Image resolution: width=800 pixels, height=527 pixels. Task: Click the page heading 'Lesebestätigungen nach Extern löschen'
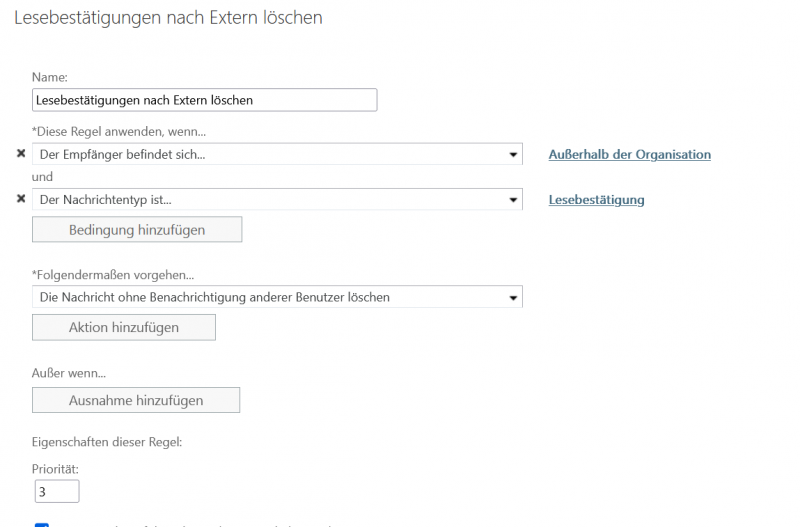[x=168, y=17]
